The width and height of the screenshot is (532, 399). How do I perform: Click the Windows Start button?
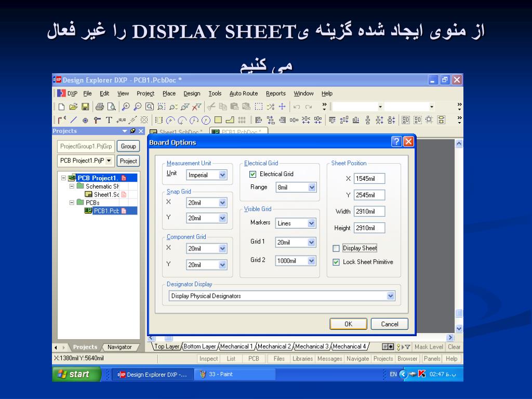pos(77,374)
